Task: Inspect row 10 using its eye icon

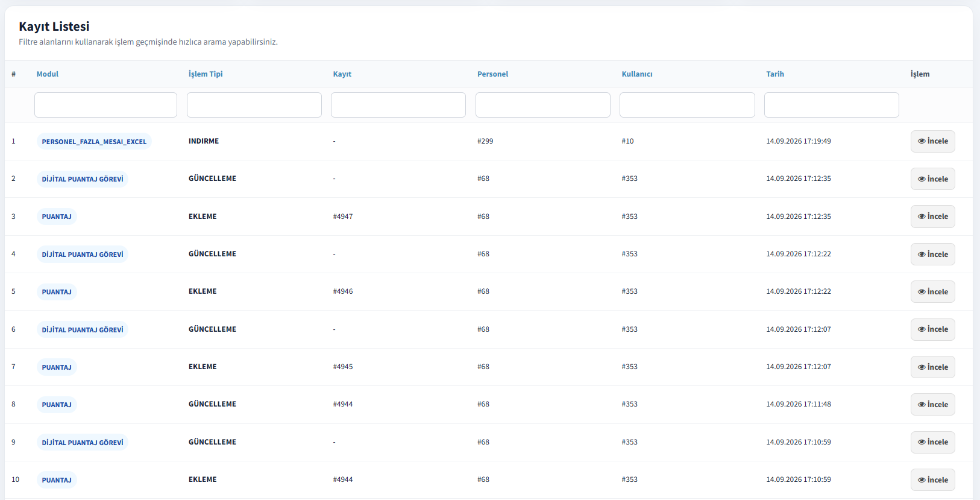Action: point(922,480)
